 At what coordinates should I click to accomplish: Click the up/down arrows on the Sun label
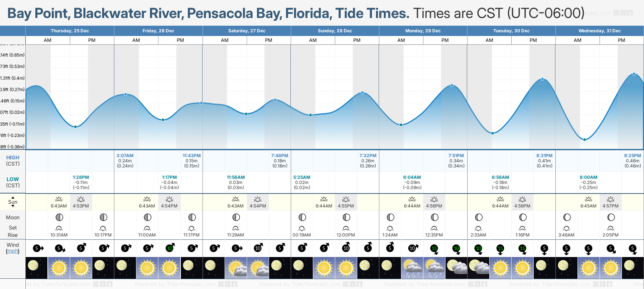tap(12, 202)
